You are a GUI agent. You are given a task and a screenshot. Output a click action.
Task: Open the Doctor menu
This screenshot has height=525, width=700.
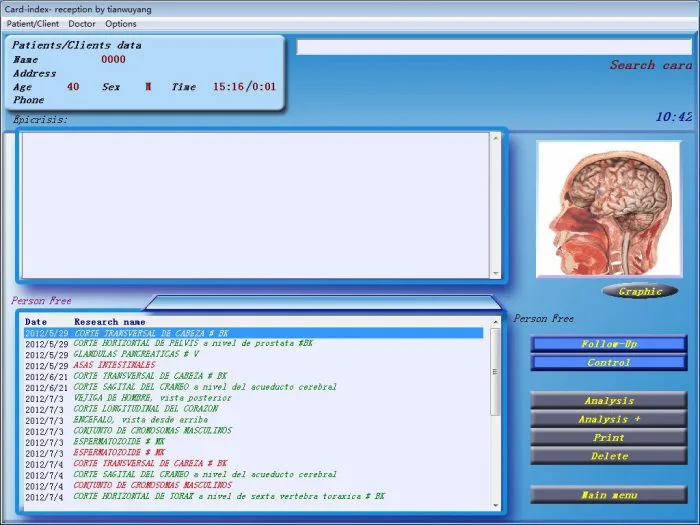coord(82,24)
